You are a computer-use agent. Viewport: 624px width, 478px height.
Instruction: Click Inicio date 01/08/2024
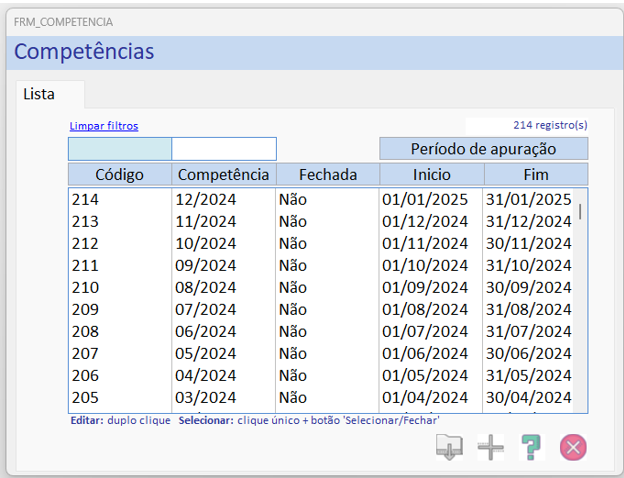point(425,309)
